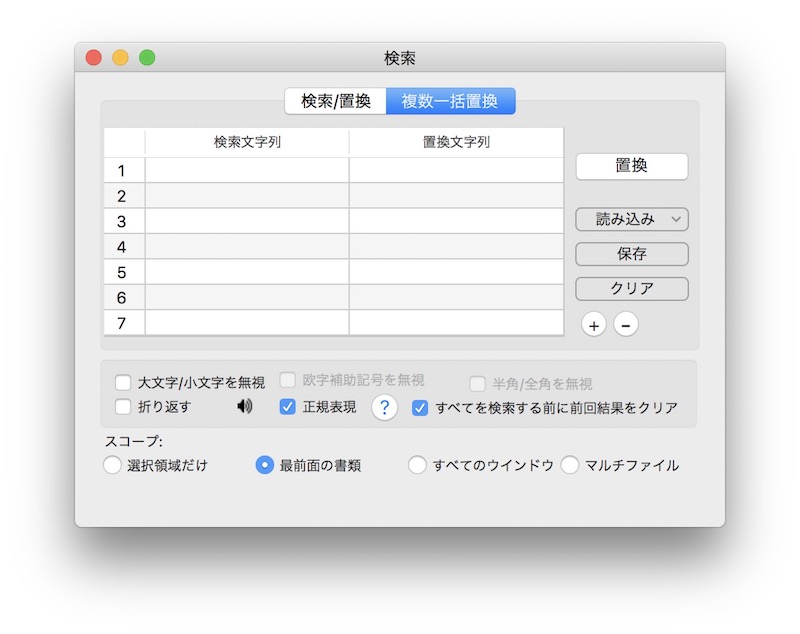
Task: Enable 大文字/小文字を無視 checkbox
Action: [123, 383]
